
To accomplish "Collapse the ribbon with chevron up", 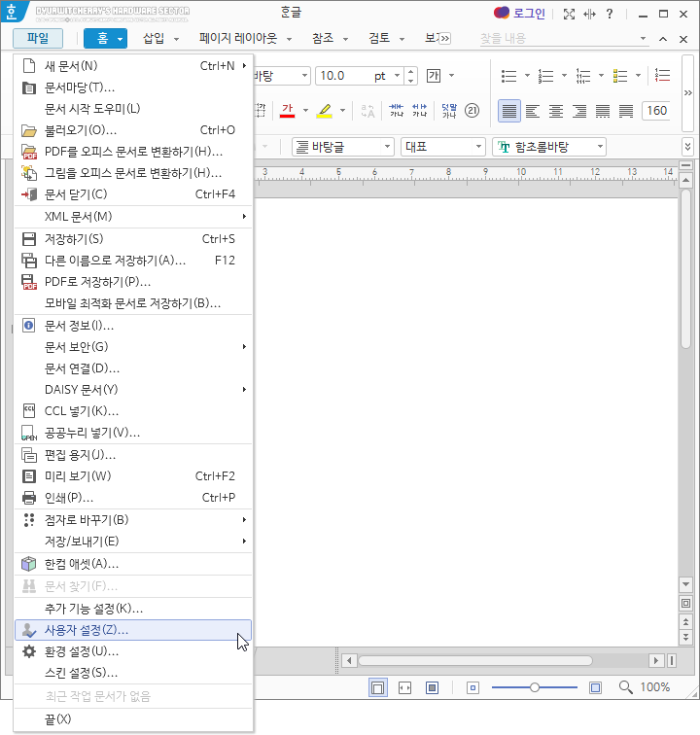I will (663, 39).
